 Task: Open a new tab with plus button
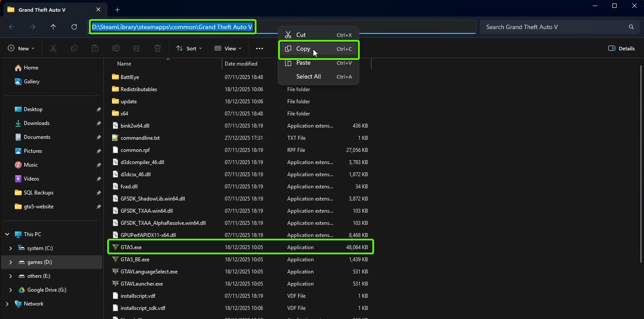(x=117, y=10)
